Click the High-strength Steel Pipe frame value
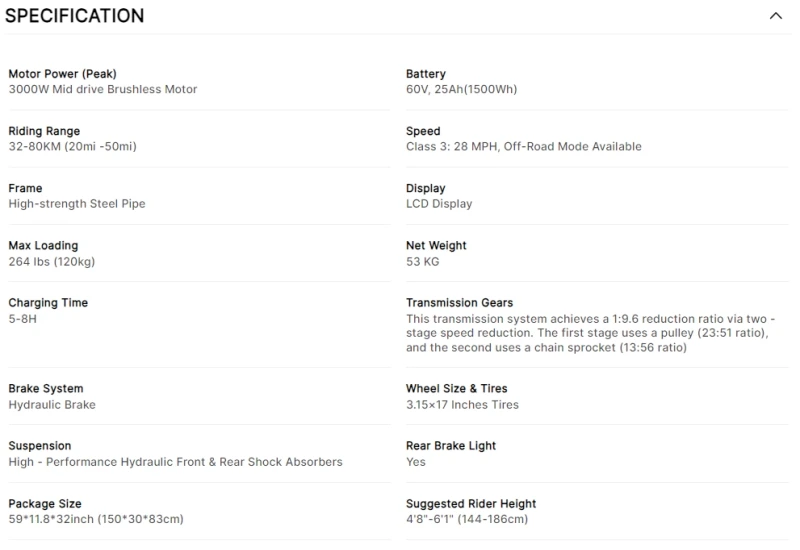This screenshot has width=800, height=550. pyautogui.click(x=77, y=204)
